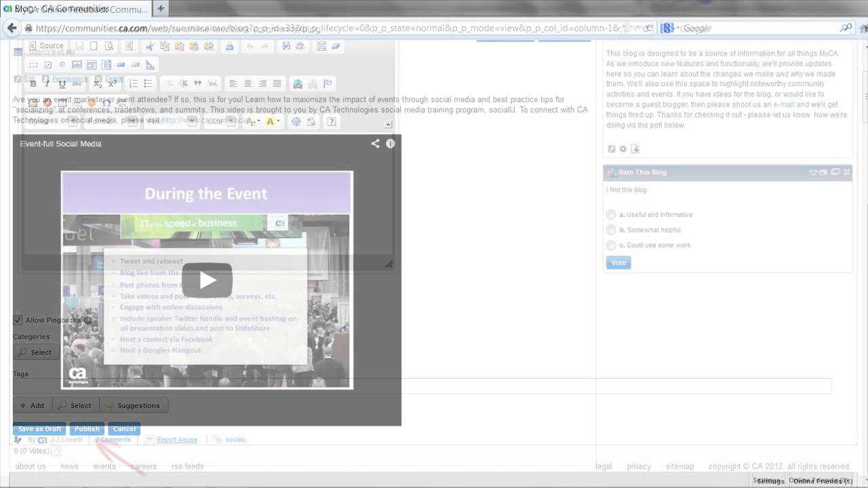
Task: Click the Undo arrow icon
Action: click(250, 46)
